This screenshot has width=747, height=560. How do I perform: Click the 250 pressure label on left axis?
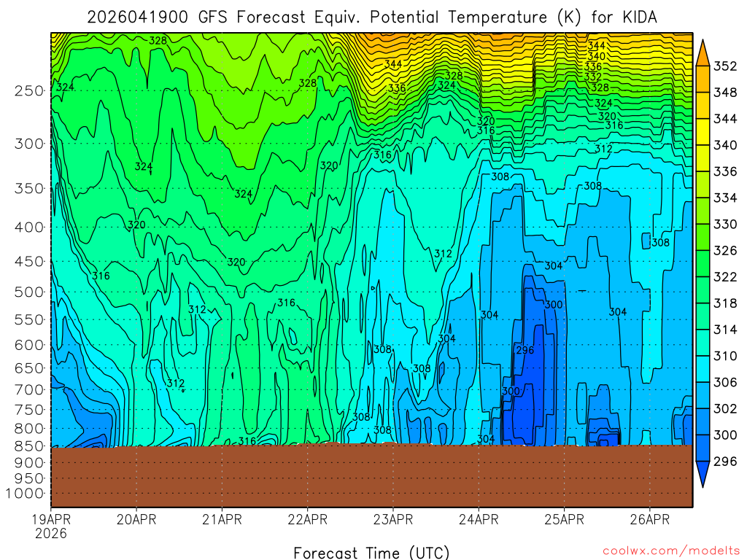pyautogui.click(x=29, y=90)
